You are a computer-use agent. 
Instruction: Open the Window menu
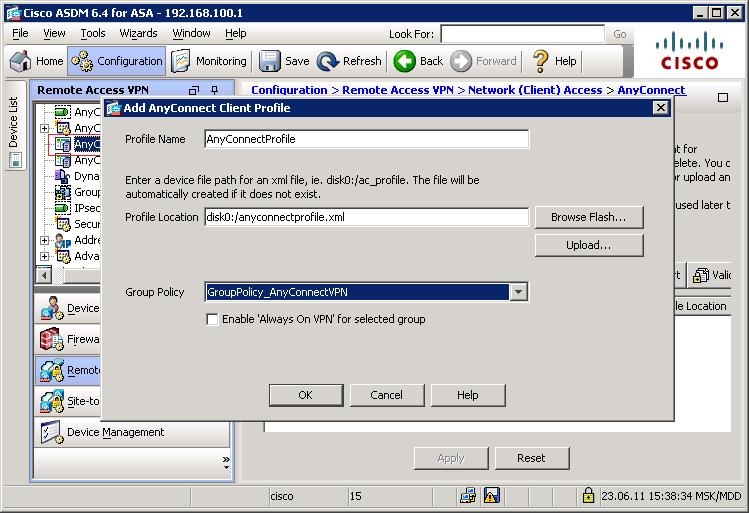click(x=191, y=33)
